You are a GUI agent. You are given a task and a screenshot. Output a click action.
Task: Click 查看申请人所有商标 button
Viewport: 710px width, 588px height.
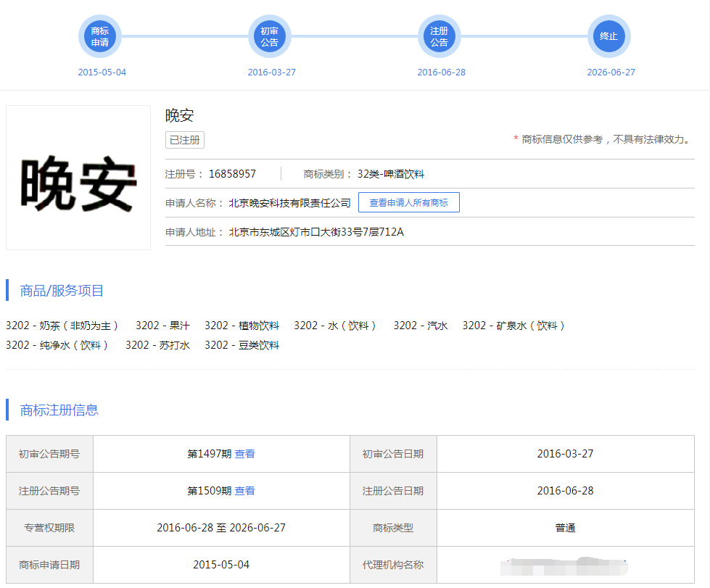408,203
